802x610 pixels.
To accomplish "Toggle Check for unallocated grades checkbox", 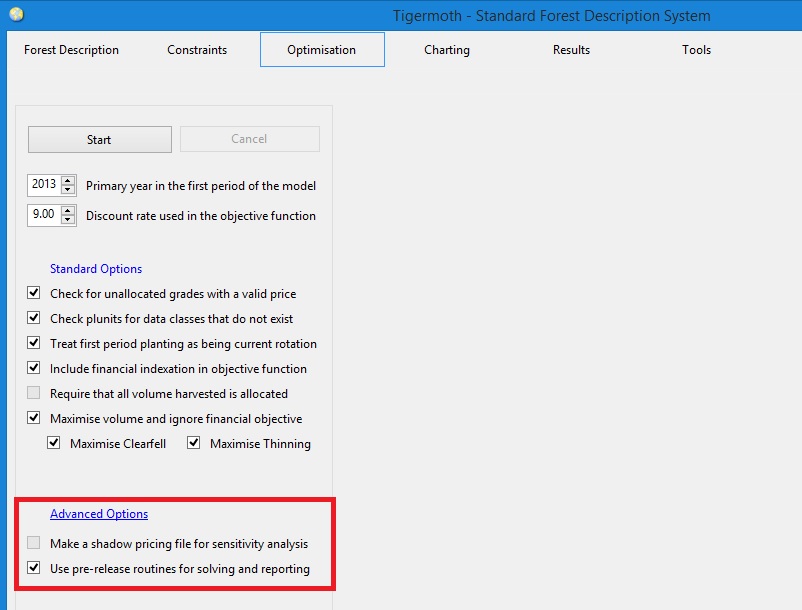I will 34,293.
